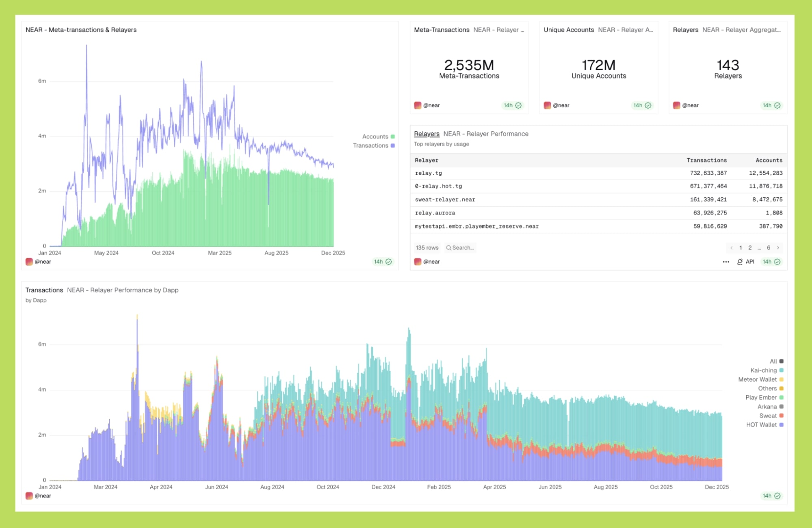Image resolution: width=812 pixels, height=528 pixels.
Task: Click the three-dots menu in Relayers table footer
Action: (x=725, y=262)
